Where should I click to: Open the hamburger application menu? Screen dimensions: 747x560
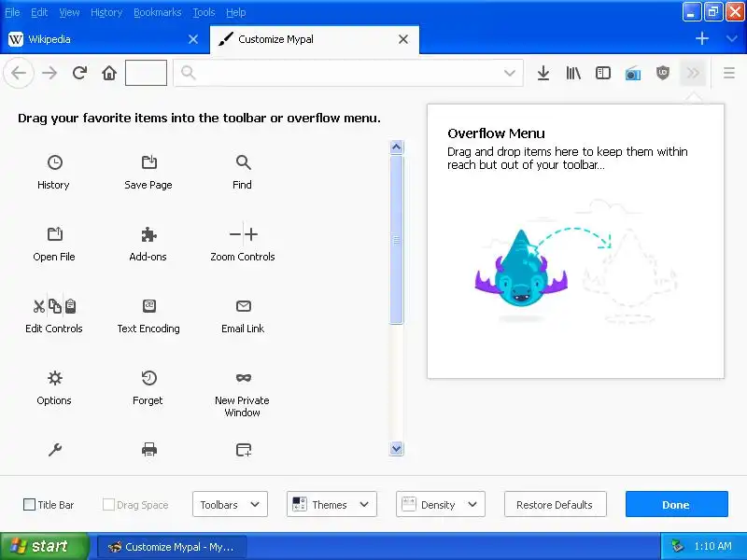click(729, 73)
